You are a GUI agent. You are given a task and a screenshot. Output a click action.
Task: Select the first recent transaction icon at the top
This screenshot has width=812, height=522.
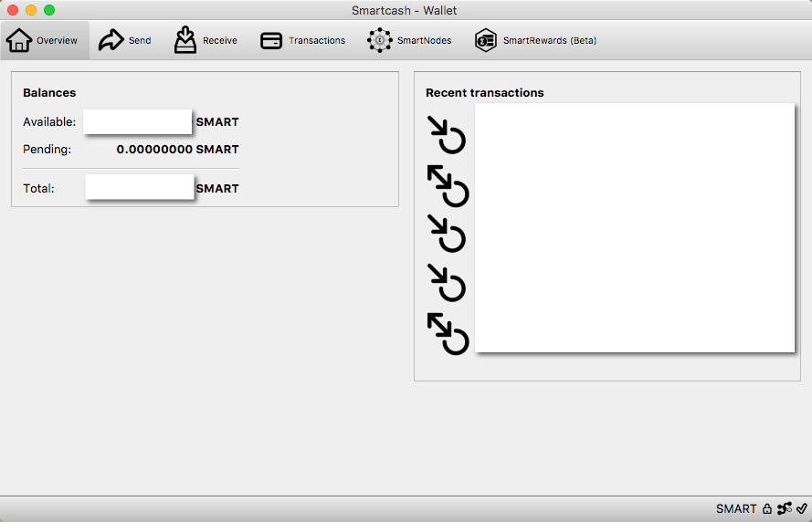point(447,134)
